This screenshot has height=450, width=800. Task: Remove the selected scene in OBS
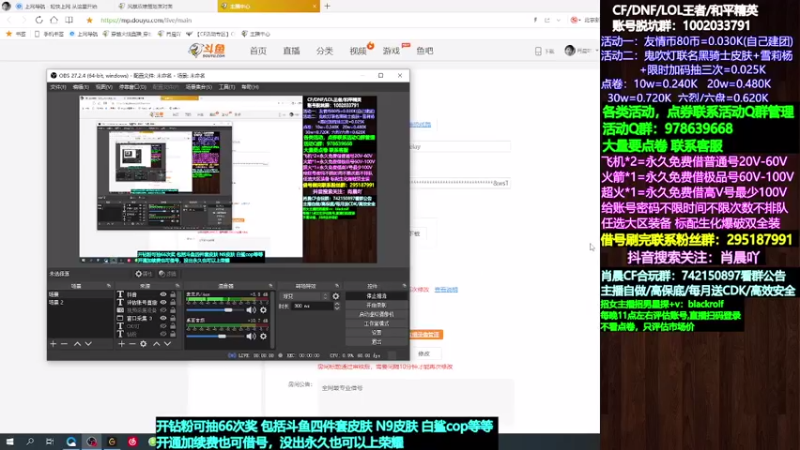click(x=64, y=344)
